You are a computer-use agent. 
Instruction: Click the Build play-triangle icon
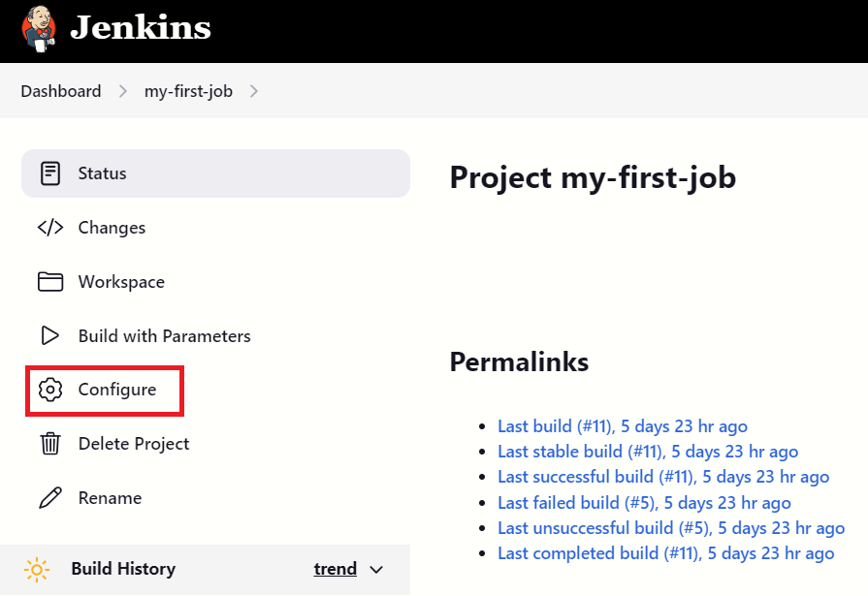pos(50,335)
